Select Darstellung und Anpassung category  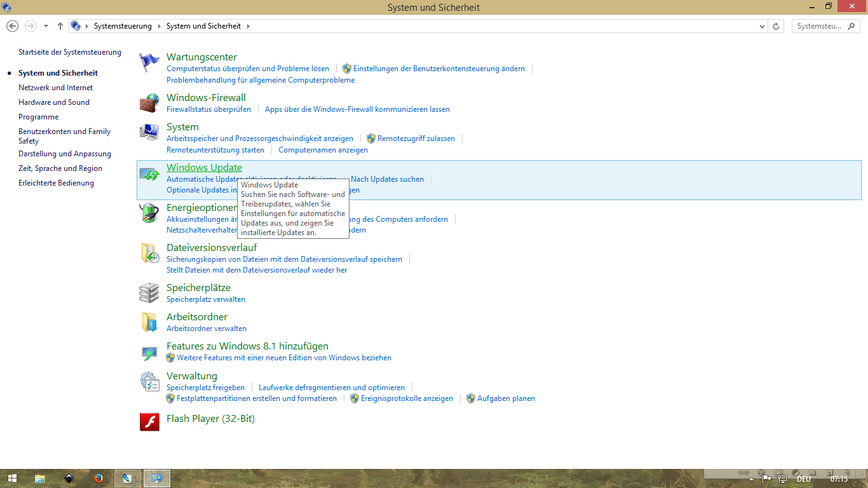(65, 154)
